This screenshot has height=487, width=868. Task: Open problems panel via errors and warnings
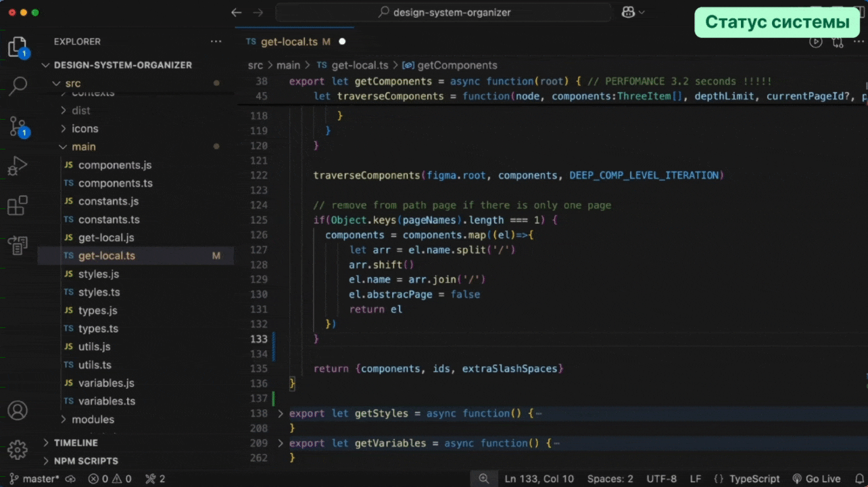pyautogui.click(x=110, y=479)
